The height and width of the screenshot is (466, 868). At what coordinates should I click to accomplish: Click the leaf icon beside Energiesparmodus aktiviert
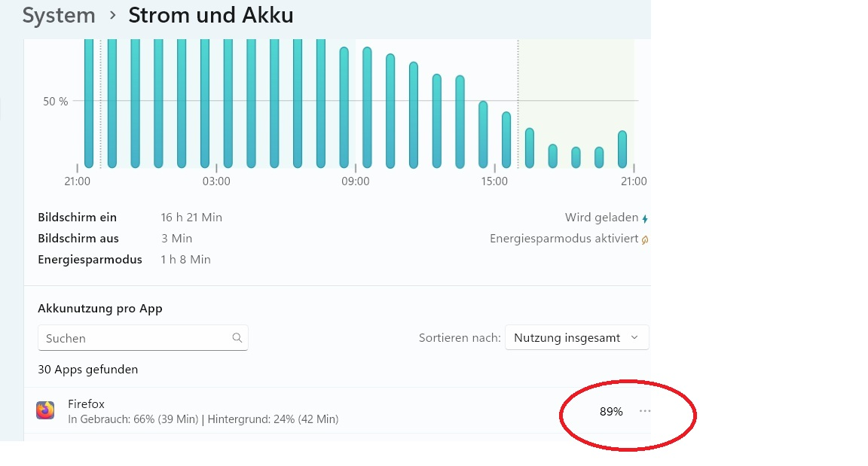tap(645, 239)
